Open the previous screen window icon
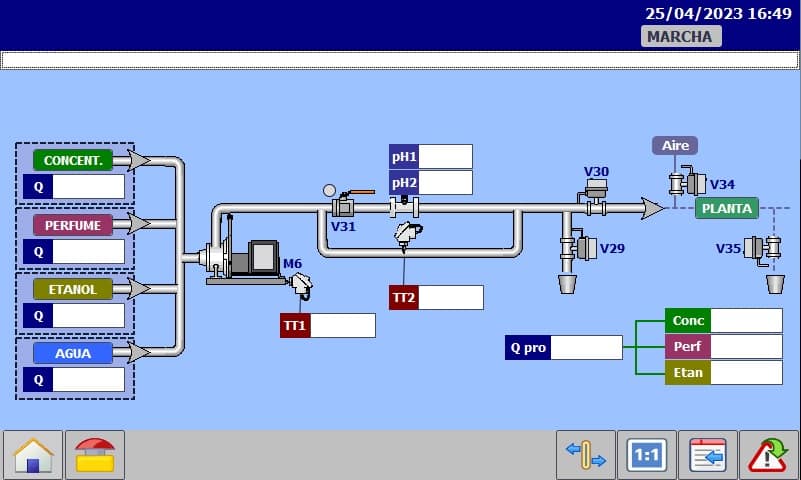The height and width of the screenshot is (480, 801). pyautogui.click(x=708, y=455)
